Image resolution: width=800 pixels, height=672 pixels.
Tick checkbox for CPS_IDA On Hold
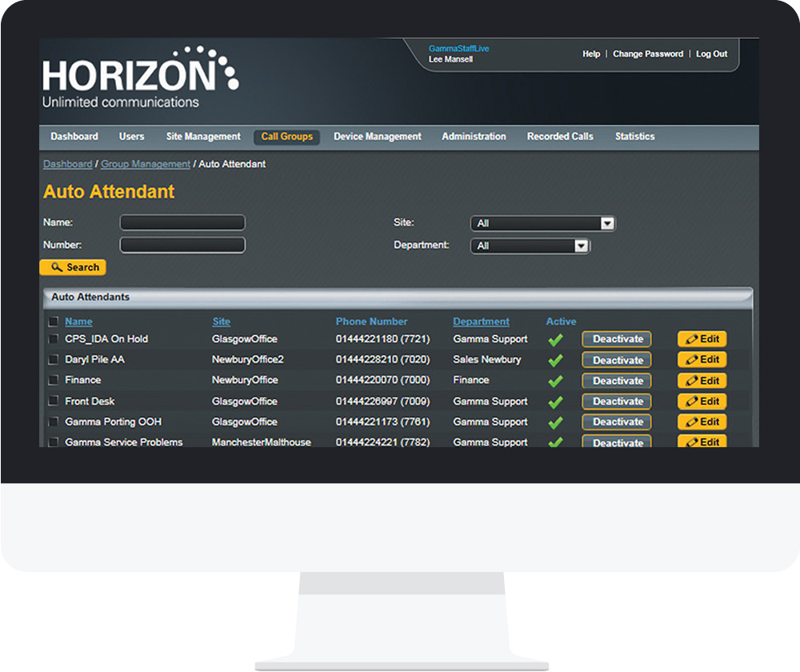[53, 339]
